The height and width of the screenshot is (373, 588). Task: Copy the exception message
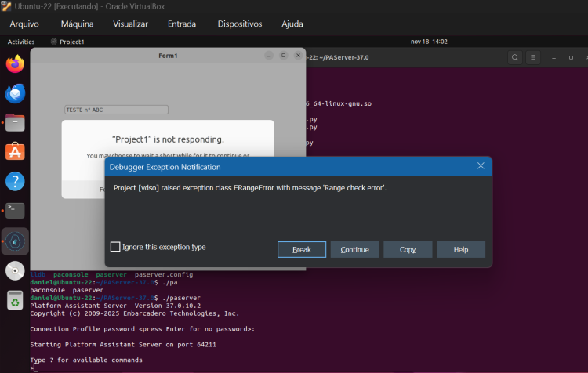[x=408, y=250]
